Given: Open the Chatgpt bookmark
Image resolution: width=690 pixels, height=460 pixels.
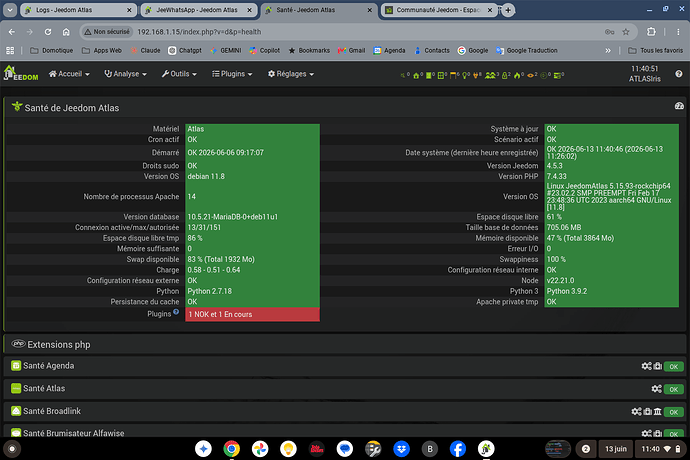Looking at the screenshot, I should [x=185, y=51].
